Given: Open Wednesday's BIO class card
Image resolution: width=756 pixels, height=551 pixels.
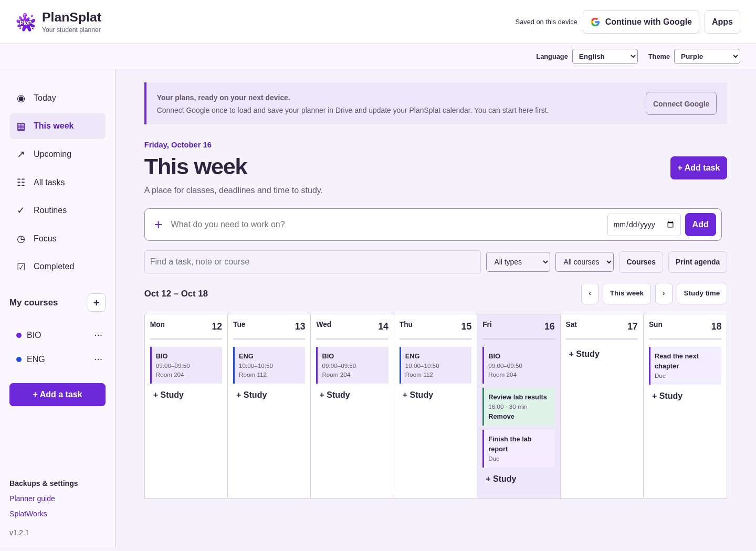Looking at the screenshot, I should [352, 365].
